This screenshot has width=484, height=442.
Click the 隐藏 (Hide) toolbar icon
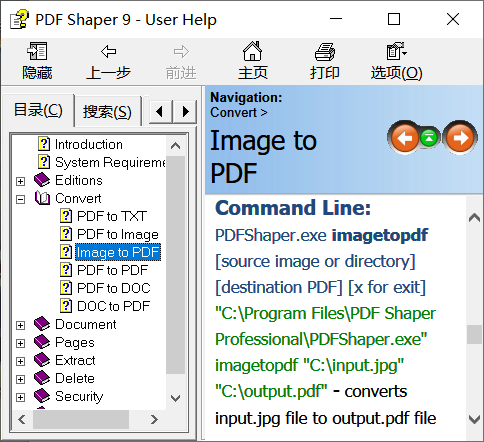[37, 51]
